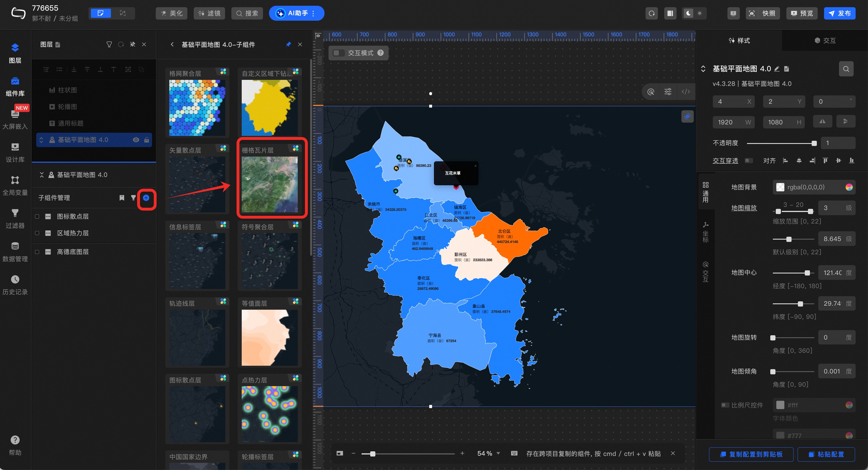
Task: Click the blue add sub-component plus icon
Action: click(x=146, y=198)
